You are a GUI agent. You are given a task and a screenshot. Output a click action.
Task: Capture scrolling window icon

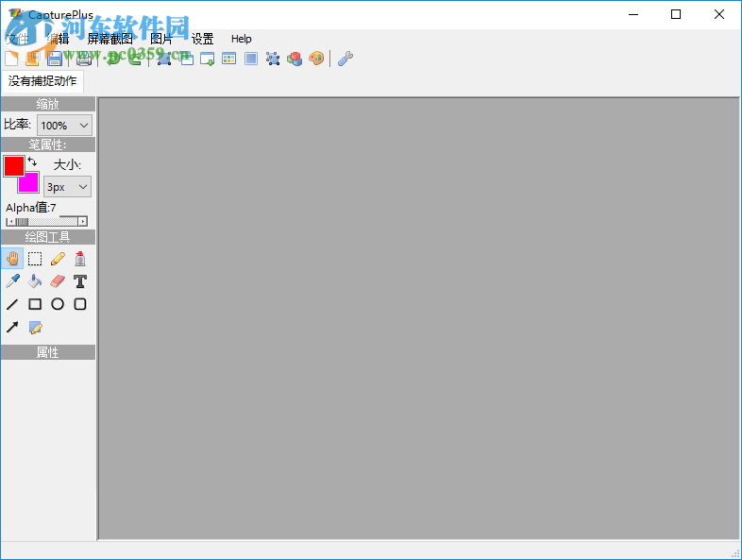[208, 59]
